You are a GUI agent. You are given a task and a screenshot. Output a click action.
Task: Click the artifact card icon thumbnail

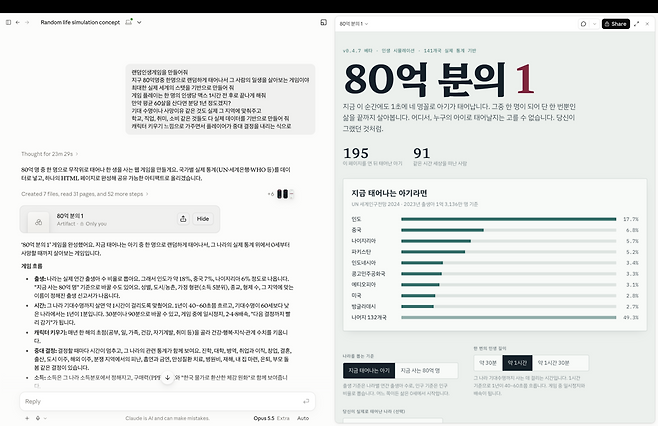pyautogui.click(x=38, y=222)
